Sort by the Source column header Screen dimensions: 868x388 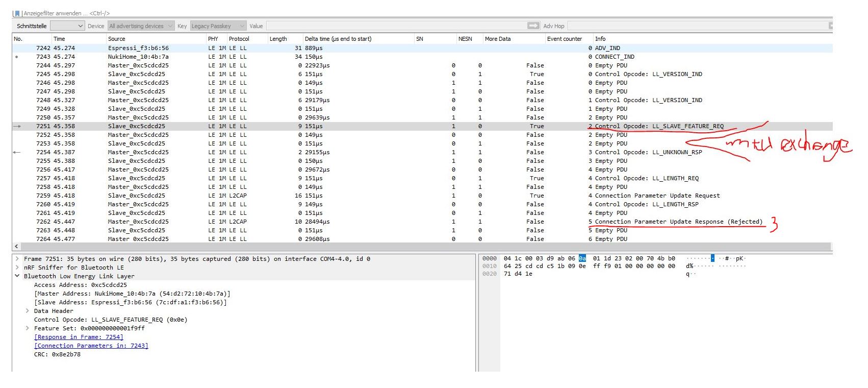tap(156, 39)
